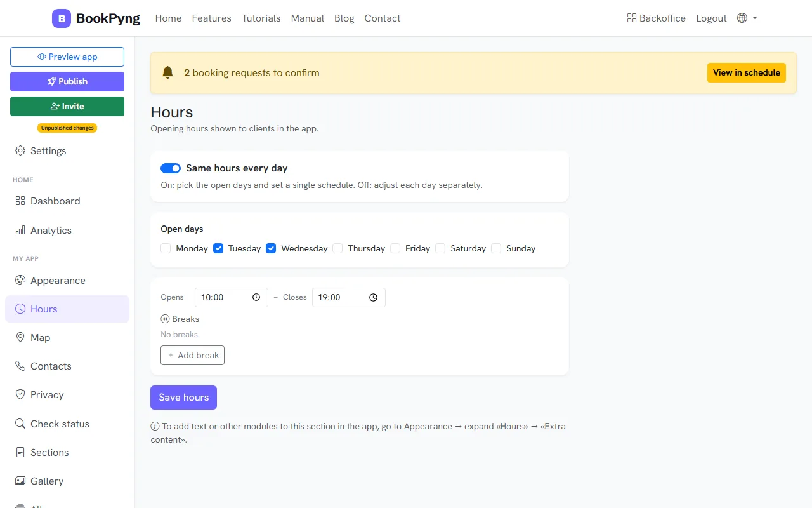
Task: Click the Publish button
Action: pos(67,81)
